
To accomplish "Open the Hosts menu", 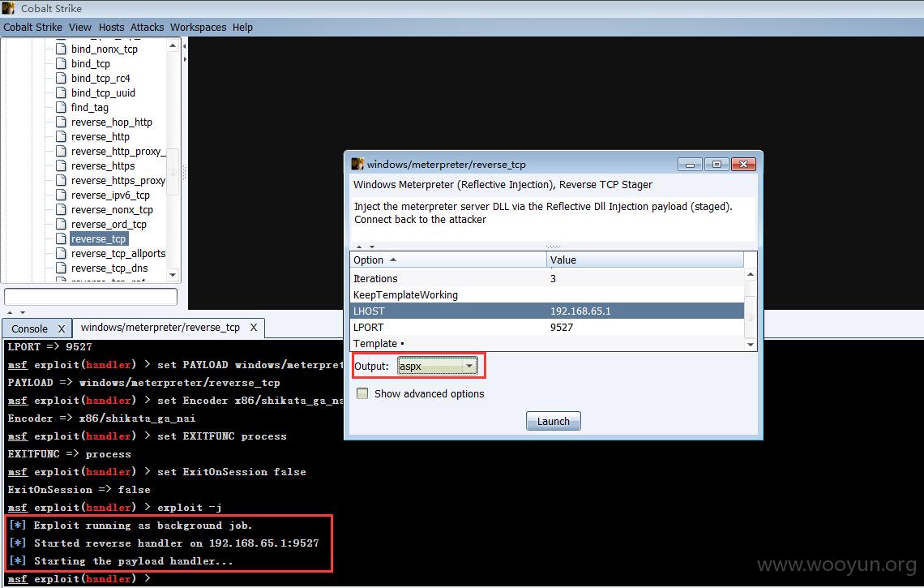I will [x=111, y=27].
